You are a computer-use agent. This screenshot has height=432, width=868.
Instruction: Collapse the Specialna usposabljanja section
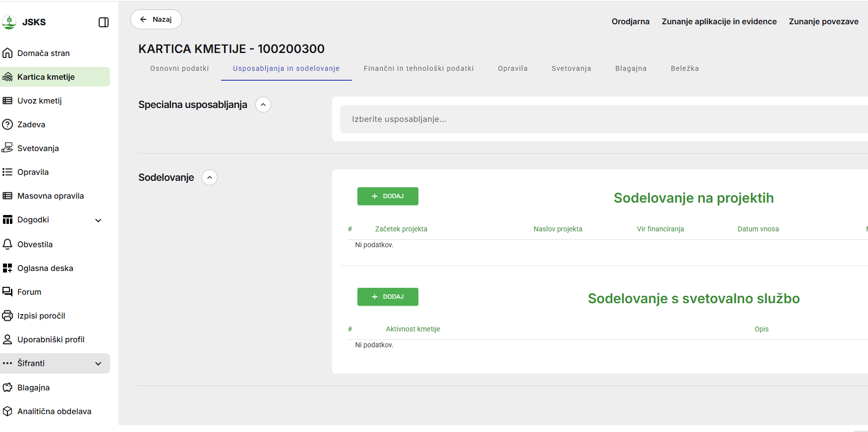click(263, 105)
